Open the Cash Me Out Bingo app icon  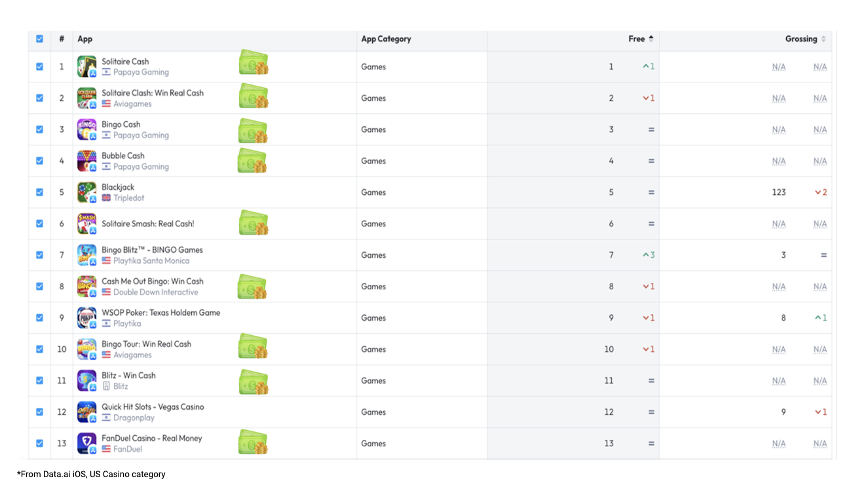(87, 287)
